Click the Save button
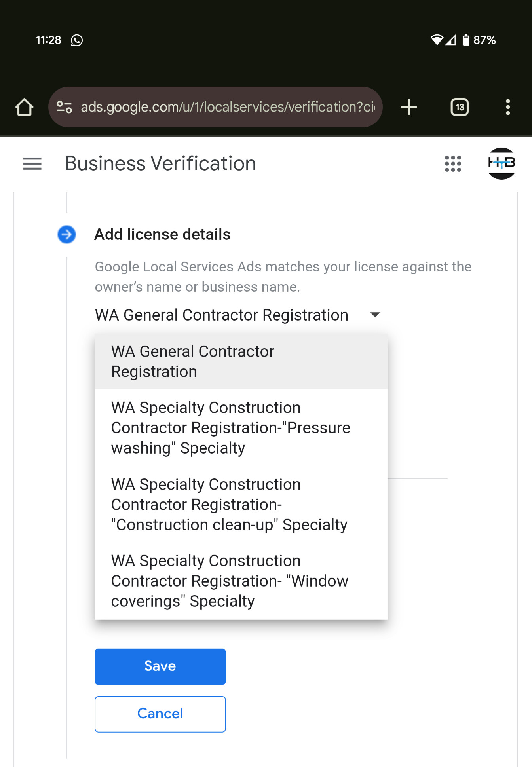 (160, 666)
